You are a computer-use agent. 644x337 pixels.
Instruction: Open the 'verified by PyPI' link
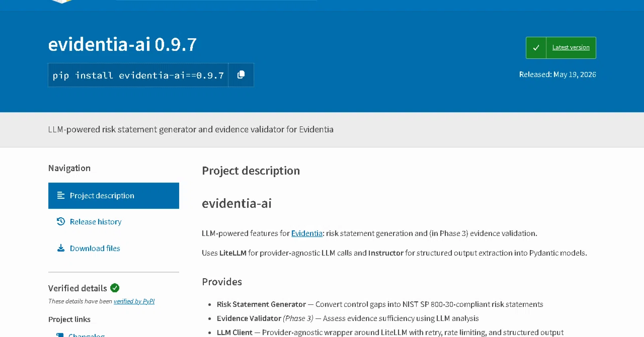(134, 301)
